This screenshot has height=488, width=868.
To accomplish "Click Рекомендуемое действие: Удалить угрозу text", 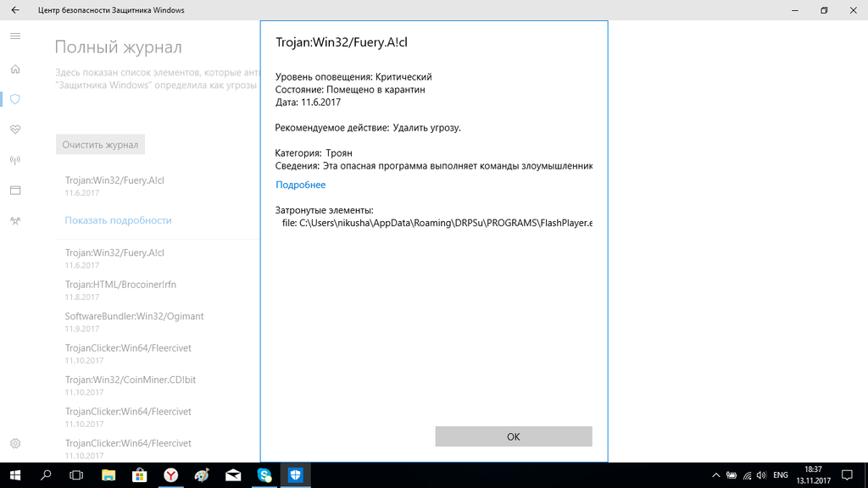I will [x=368, y=128].
